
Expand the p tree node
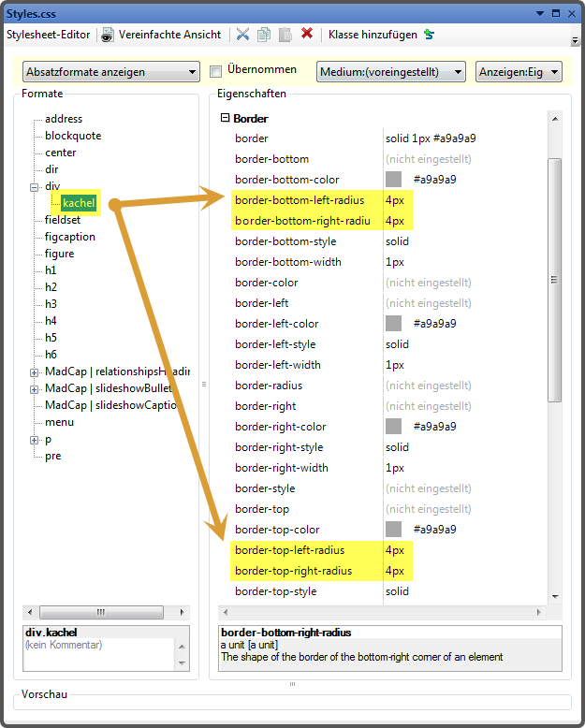pyautogui.click(x=35, y=440)
